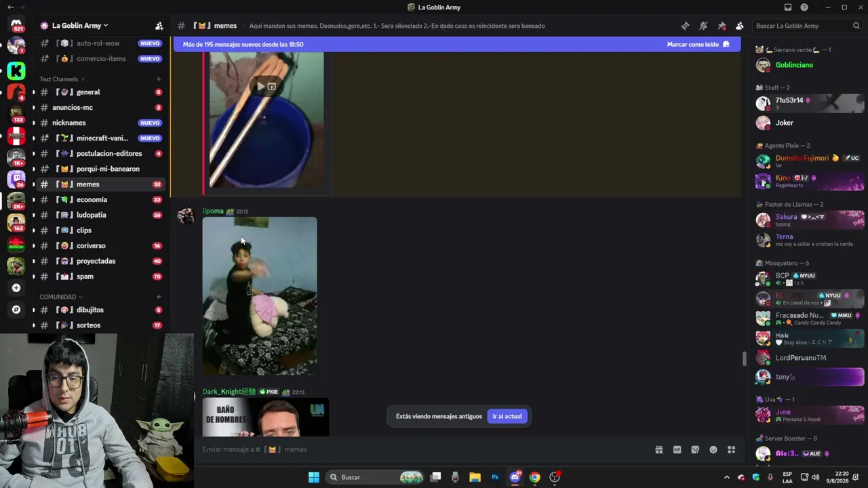The image size is (868, 488).
Task: Open Dark_Knight's username
Action: (x=229, y=392)
